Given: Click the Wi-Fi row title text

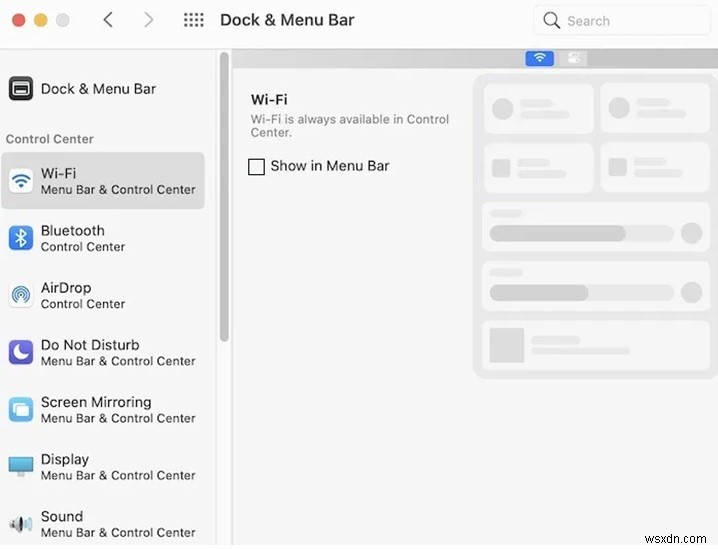Looking at the screenshot, I should click(x=59, y=174).
